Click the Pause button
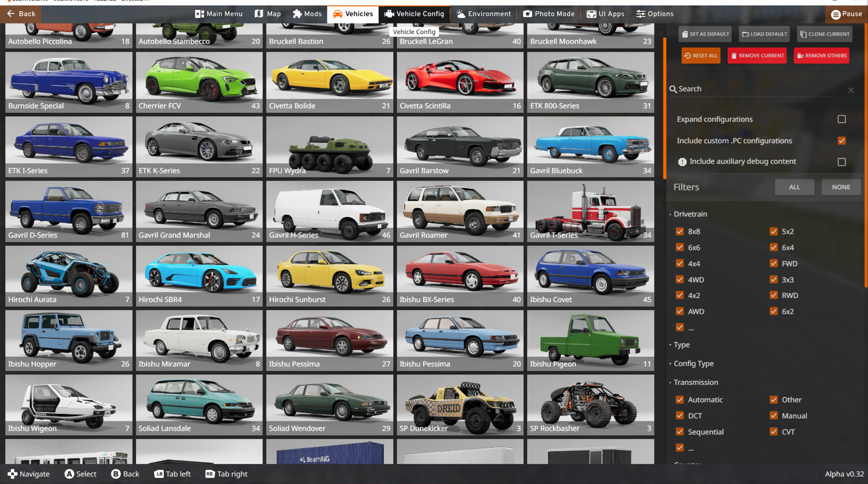868x484 pixels. [846, 14]
